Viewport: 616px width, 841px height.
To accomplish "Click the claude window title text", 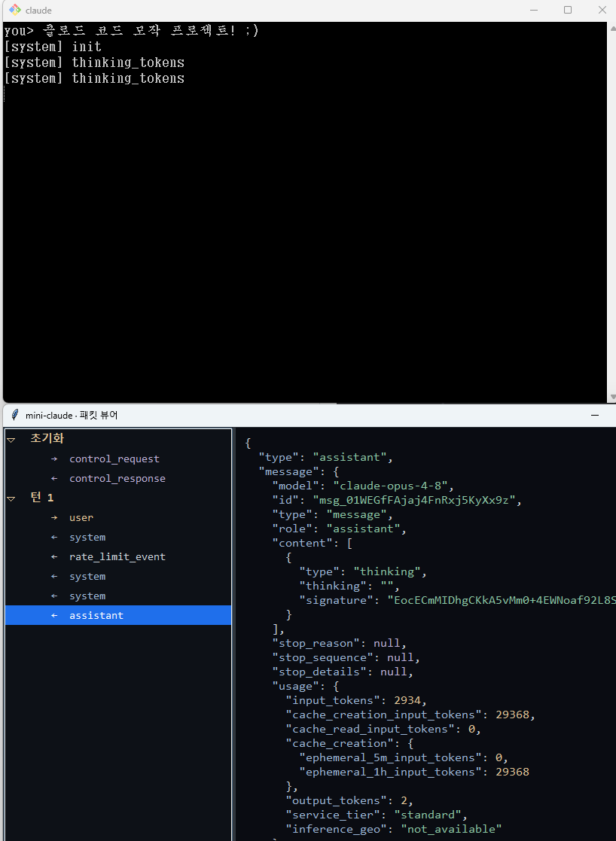I will click(38, 11).
